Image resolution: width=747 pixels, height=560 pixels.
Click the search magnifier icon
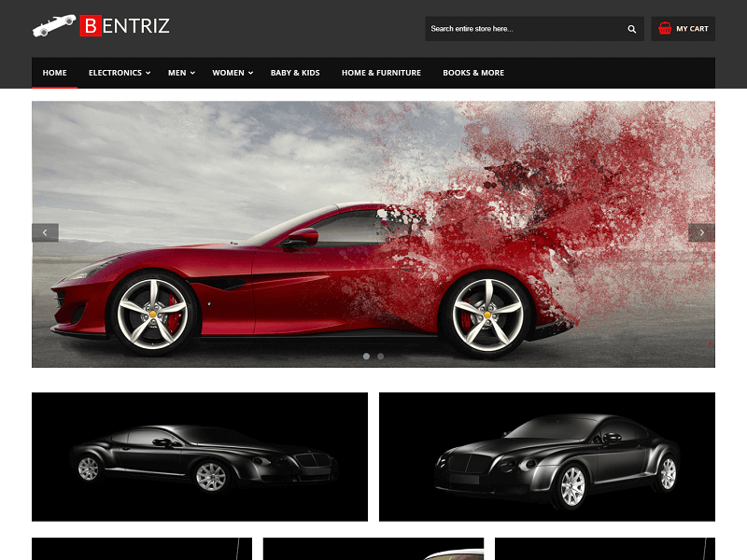[632, 29]
